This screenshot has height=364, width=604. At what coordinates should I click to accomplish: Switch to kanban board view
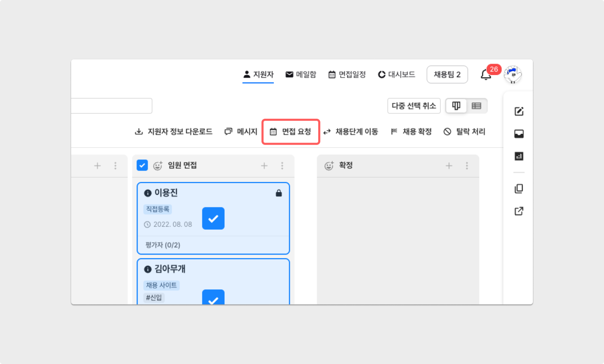(456, 106)
